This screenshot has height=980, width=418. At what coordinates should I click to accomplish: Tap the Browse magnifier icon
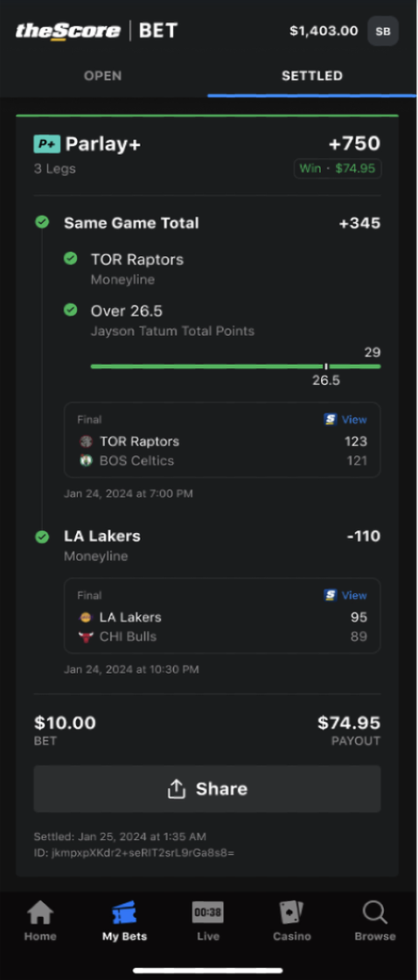(375, 913)
